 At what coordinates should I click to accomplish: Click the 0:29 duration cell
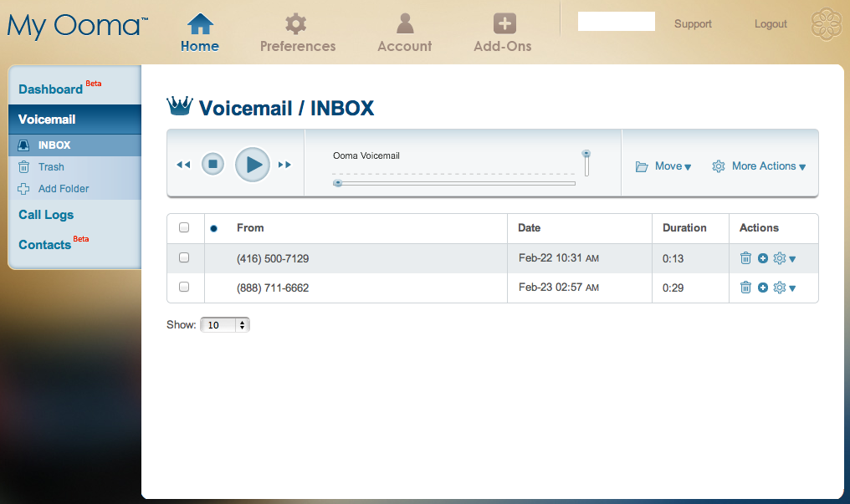click(673, 288)
